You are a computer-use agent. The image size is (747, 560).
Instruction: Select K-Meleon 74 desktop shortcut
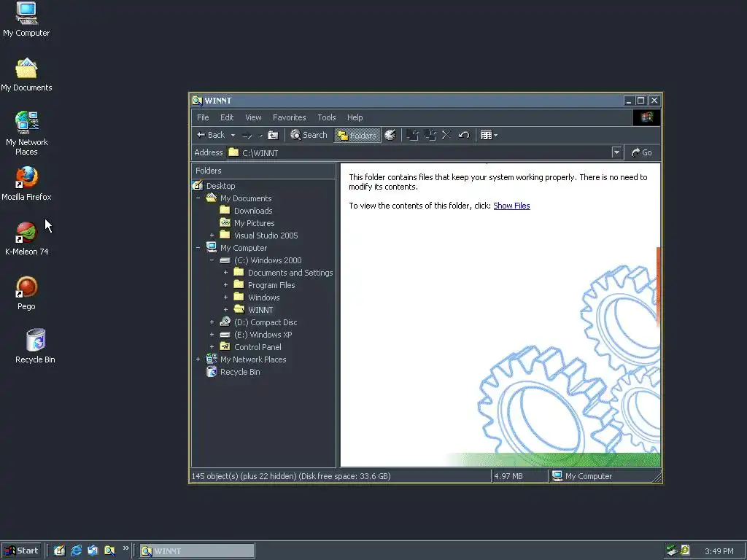26,238
